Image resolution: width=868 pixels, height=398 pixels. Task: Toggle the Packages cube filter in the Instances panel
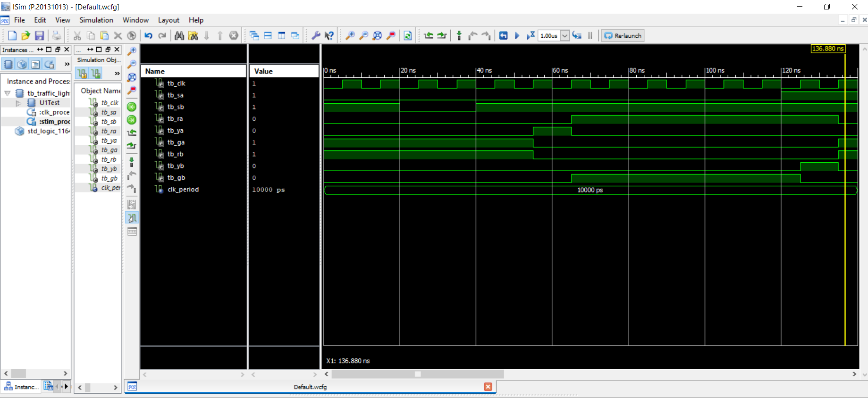[22, 64]
